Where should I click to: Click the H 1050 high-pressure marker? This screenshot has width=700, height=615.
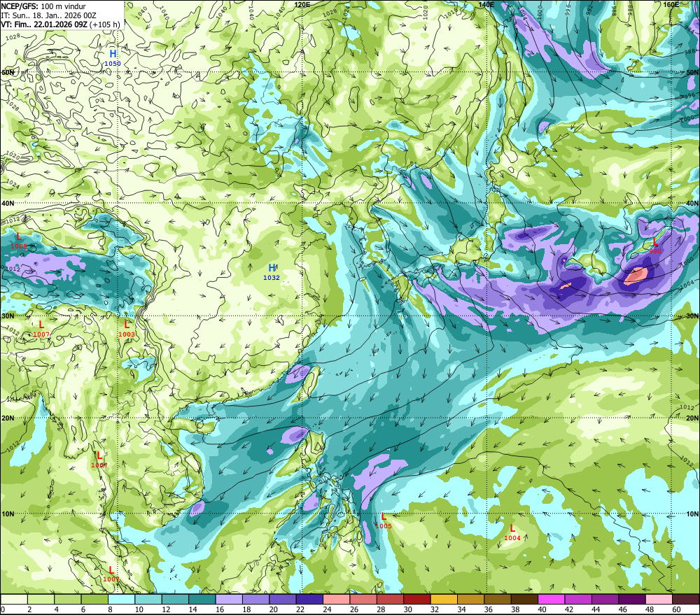point(113,59)
